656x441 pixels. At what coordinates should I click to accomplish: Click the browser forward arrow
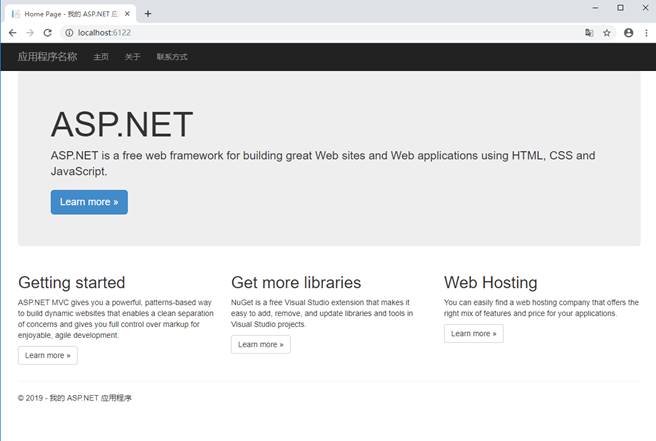(x=30, y=33)
